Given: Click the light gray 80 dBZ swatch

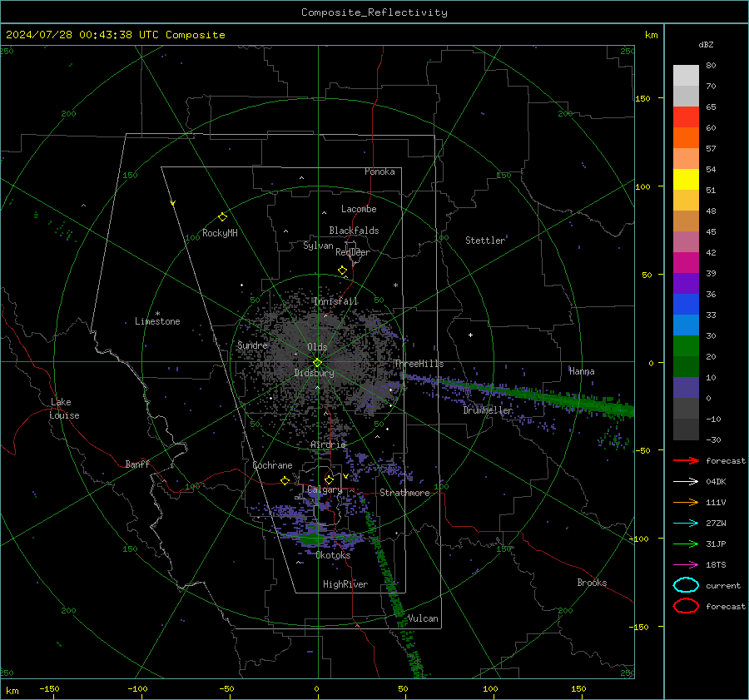Looking at the screenshot, I should (686, 76).
